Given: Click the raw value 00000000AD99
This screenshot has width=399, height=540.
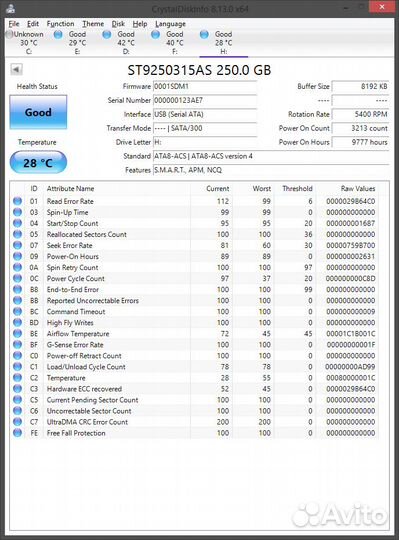Looking at the screenshot, I should (x=350, y=367).
